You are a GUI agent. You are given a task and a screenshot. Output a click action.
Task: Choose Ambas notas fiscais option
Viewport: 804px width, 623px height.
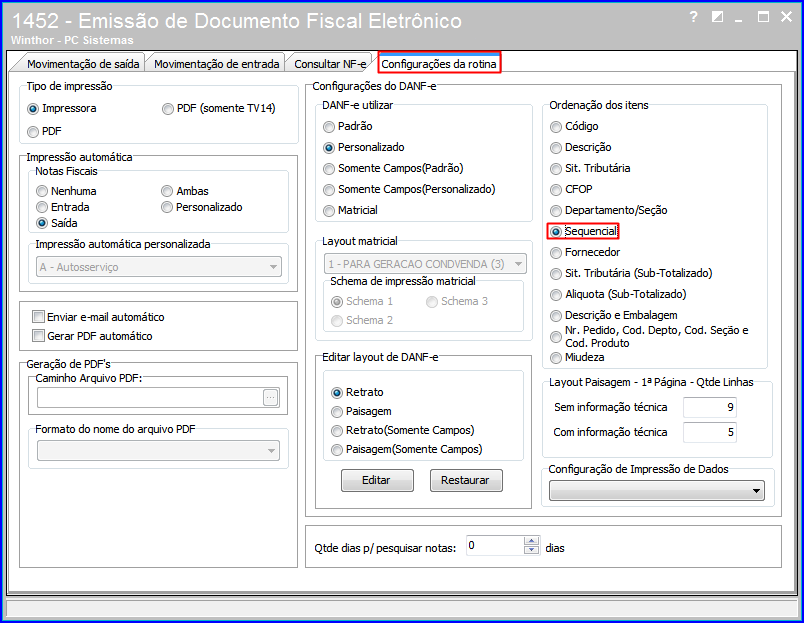pyautogui.click(x=185, y=191)
